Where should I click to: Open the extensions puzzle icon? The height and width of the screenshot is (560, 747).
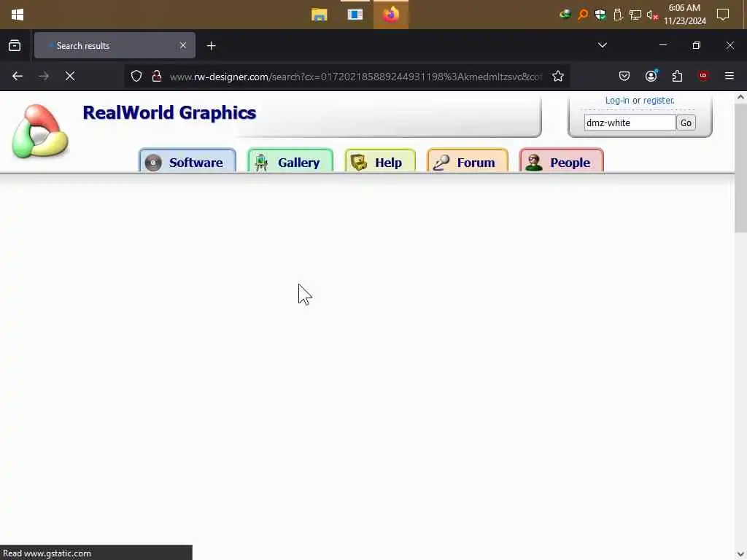[x=677, y=76]
